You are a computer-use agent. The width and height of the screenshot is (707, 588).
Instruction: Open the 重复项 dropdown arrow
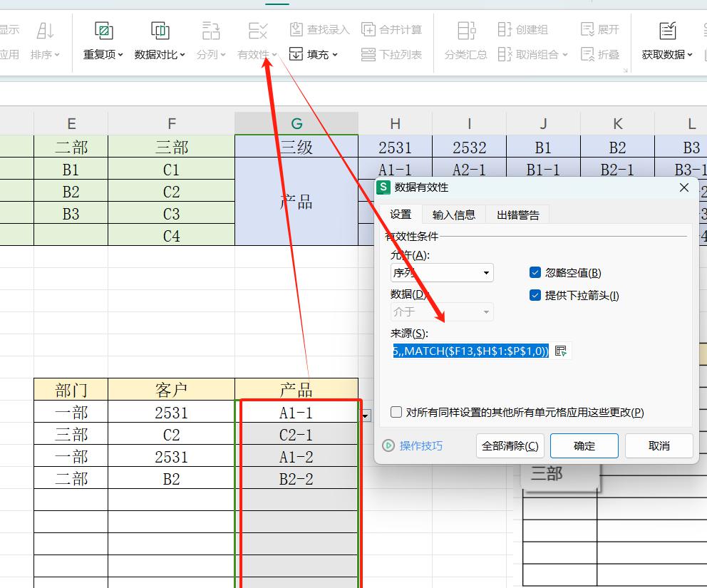click(120, 55)
